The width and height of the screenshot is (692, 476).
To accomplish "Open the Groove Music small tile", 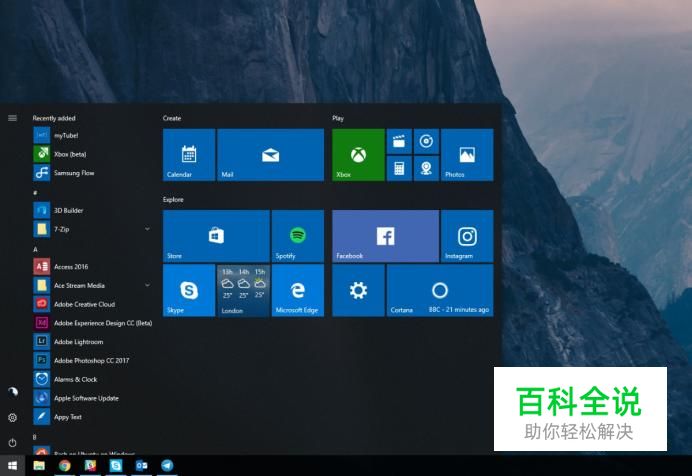I will [x=426, y=141].
